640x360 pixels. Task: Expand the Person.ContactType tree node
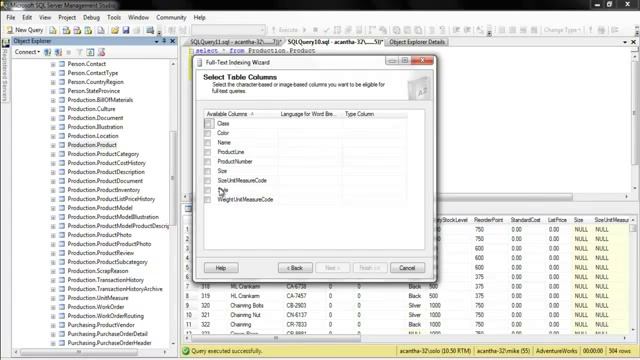click(x=53, y=73)
